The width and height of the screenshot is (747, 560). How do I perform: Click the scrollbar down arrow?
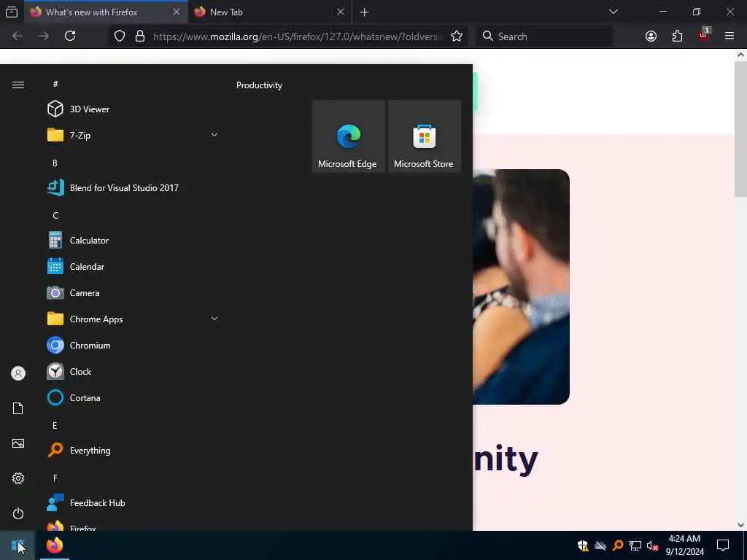[x=740, y=525]
